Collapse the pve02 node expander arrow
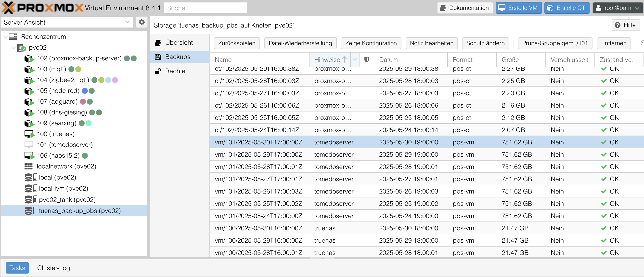This screenshot has width=644, height=277. point(13,48)
